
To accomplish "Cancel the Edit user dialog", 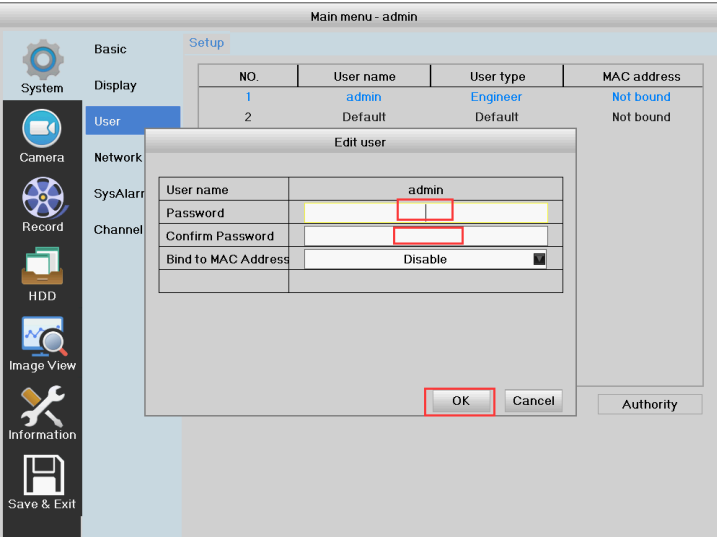I will click(x=534, y=401).
